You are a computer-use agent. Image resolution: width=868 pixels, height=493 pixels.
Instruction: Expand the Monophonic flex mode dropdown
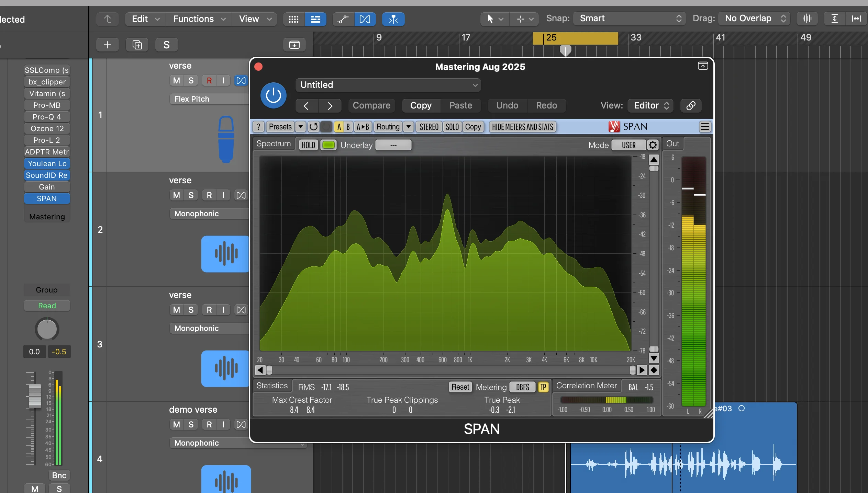(x=237, y=443)
